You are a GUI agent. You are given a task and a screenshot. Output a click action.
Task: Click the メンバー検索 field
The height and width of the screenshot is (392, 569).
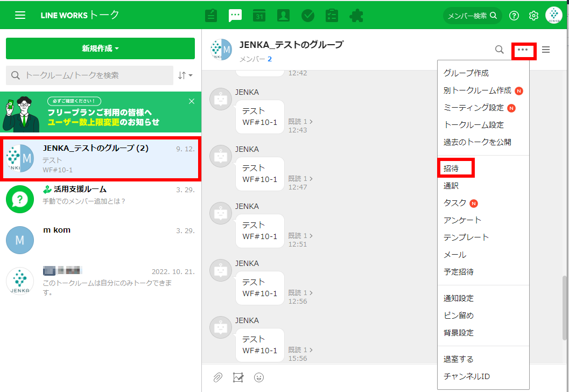(x=472, y=16)
